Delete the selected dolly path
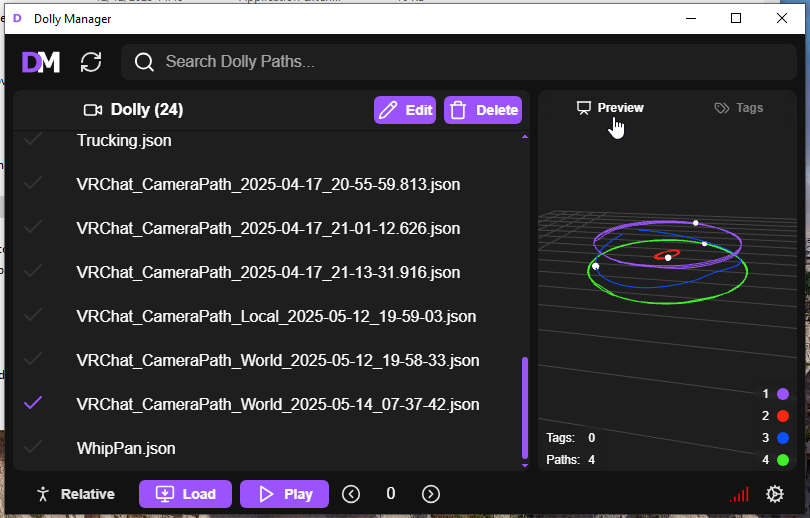810x518 pixels. (x=483, y=110)
